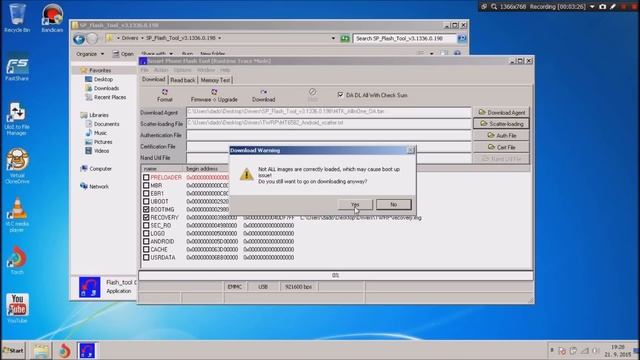Check the CACHE partition checkbox
Viewport: 640px width, 360px height.
(x=146, y=249)
